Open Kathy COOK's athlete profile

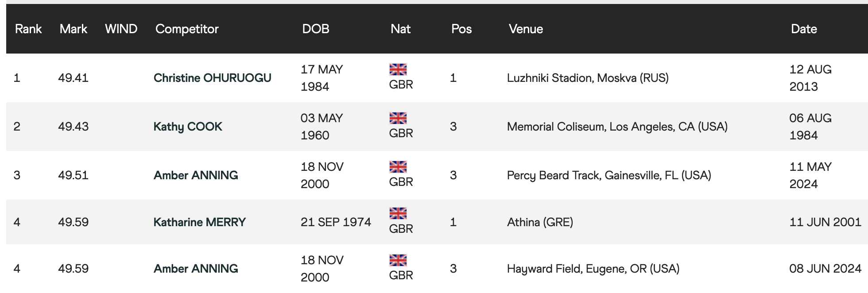pos(188,127)
